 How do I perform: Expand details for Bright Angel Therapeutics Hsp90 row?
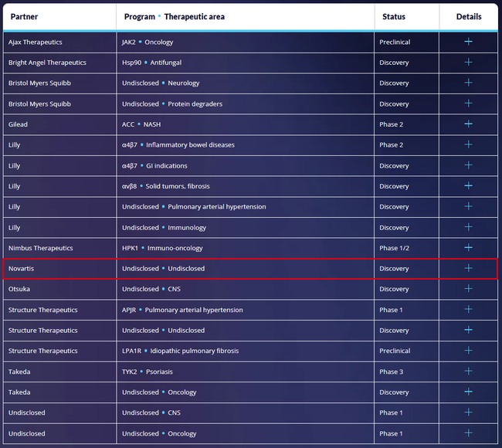[468, 62]
